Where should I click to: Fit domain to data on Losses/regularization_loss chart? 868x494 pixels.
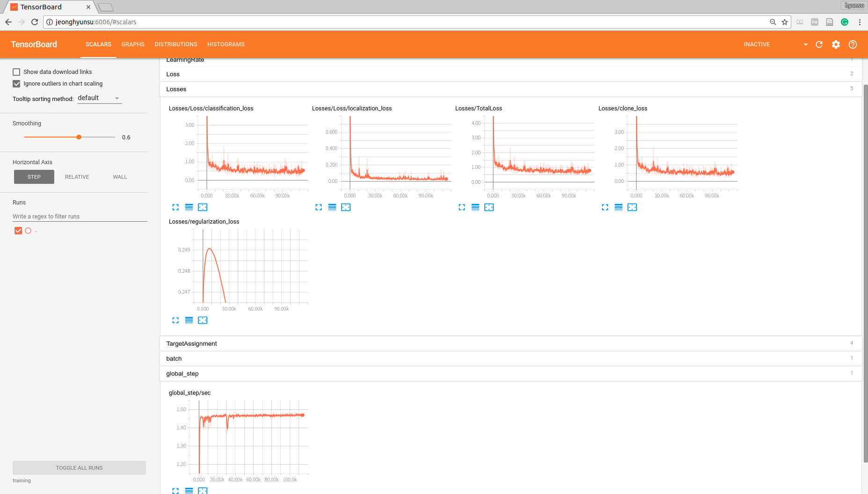tap(203, 320)
